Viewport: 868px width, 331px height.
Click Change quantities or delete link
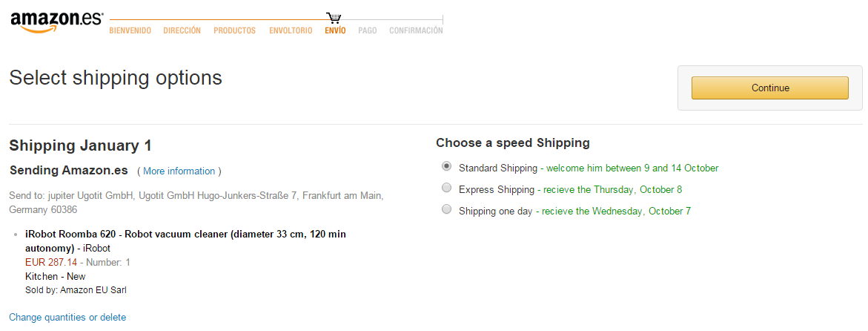pos(67,318)
